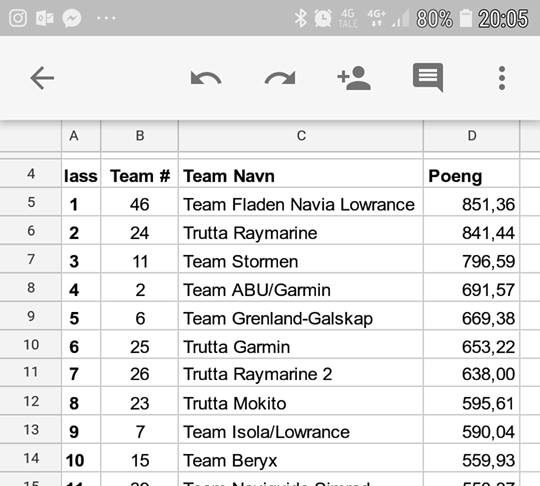Open the comments icon
Screen dimensions: 540x486
[428, 77]
